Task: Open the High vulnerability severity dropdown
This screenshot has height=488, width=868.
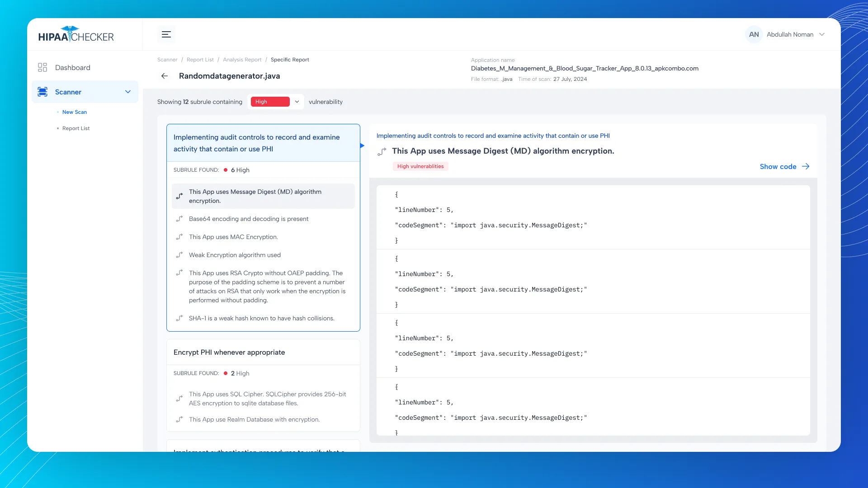Action: 276,102
